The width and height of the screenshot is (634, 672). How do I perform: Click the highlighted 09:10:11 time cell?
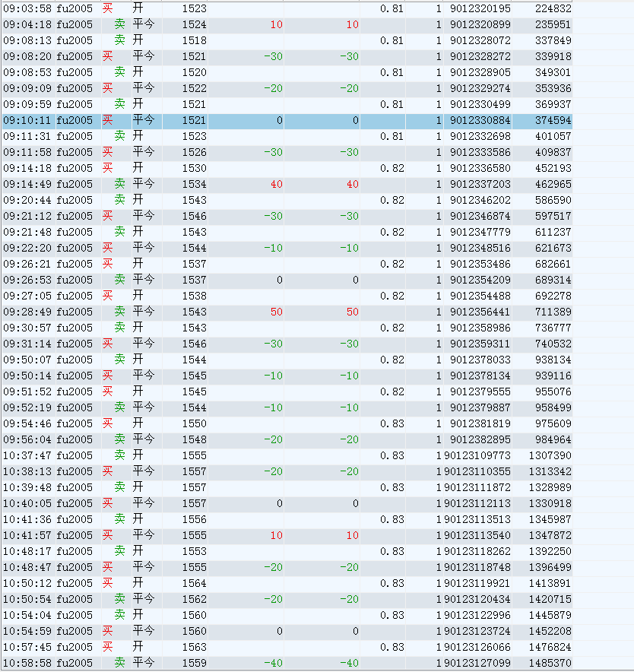tap(27, 120)
